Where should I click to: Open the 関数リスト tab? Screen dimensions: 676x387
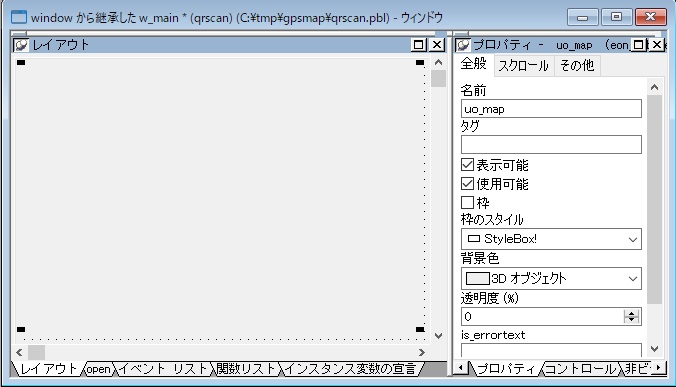coord(246,369)
